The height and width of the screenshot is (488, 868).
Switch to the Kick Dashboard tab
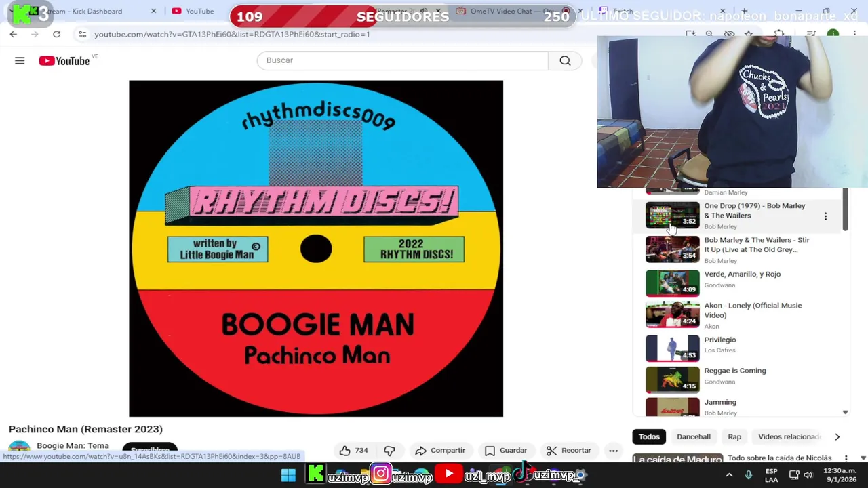85,11
